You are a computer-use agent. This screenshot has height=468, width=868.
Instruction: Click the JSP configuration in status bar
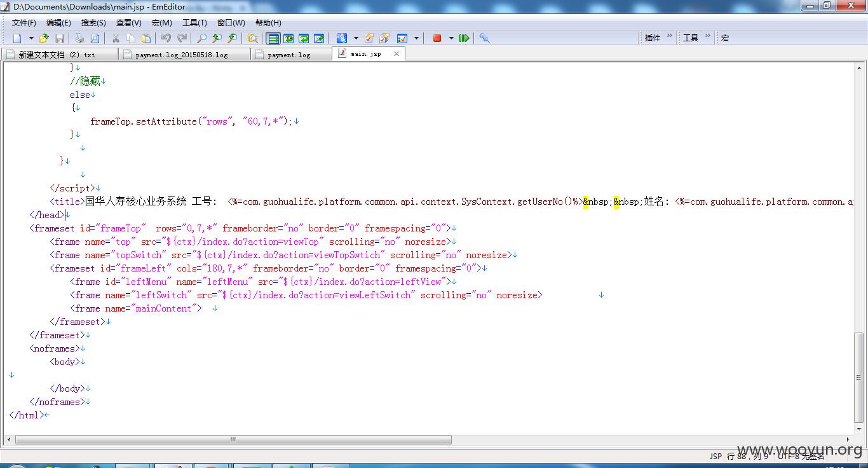click(715, 456)
